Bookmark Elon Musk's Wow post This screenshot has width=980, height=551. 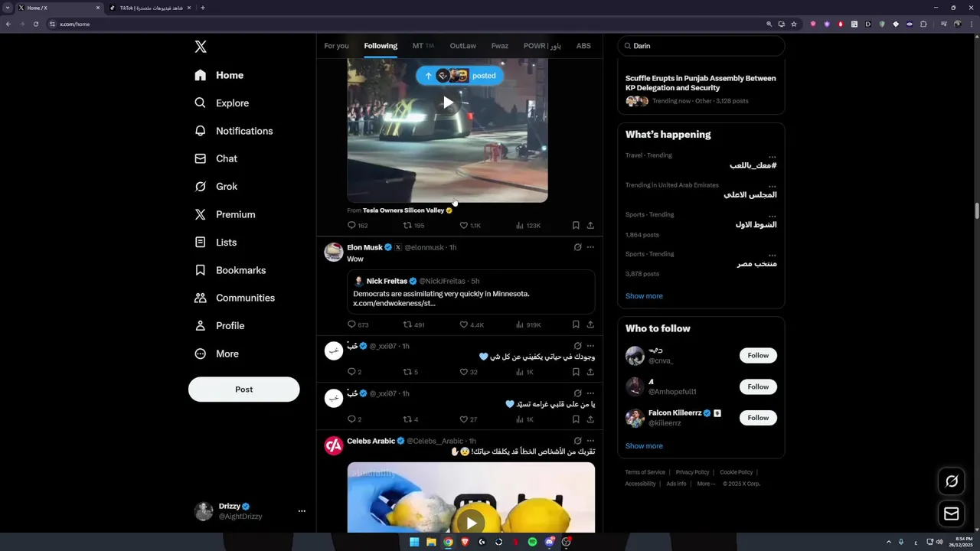click(576, 324)
